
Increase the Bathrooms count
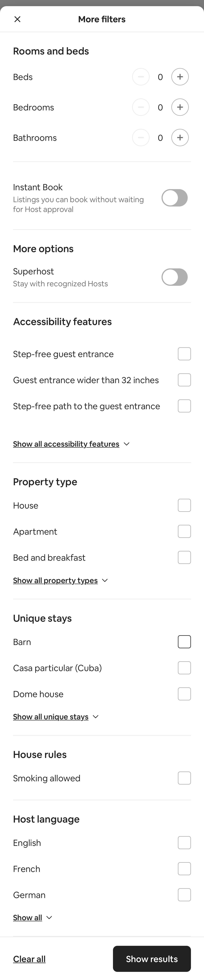(x=180, y=137)
